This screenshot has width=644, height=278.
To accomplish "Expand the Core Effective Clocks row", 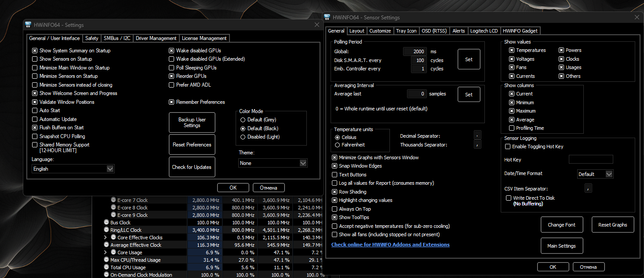I will coord(105,238).
